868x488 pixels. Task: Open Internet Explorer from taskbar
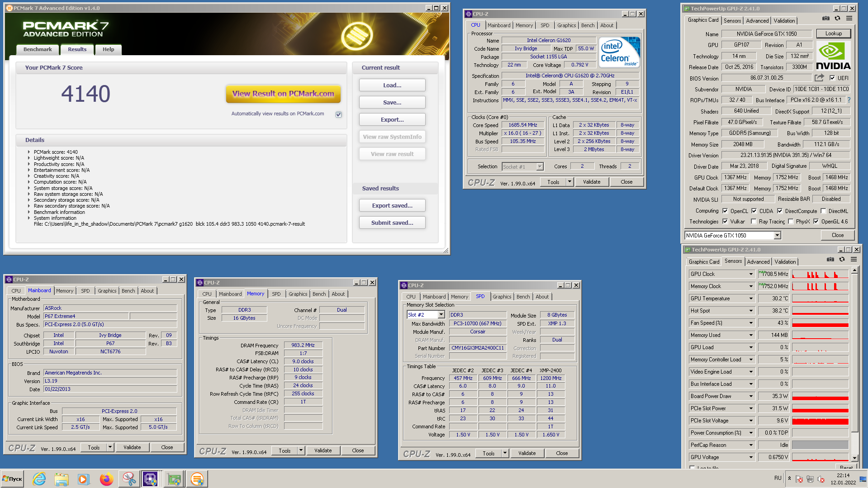[x=39, y=479]
